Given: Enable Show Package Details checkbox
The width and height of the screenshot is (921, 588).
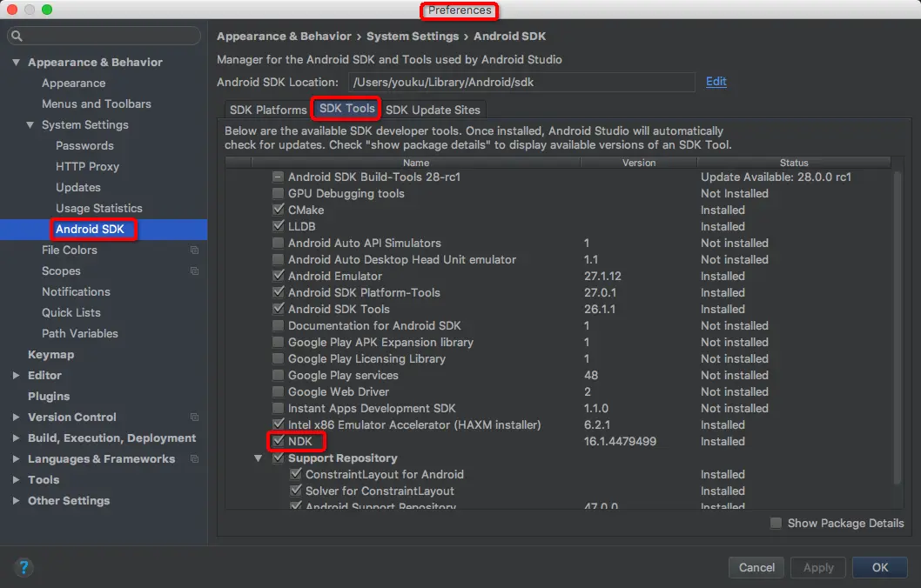Looking at the screenshot, I should click(x=776, y=523).
